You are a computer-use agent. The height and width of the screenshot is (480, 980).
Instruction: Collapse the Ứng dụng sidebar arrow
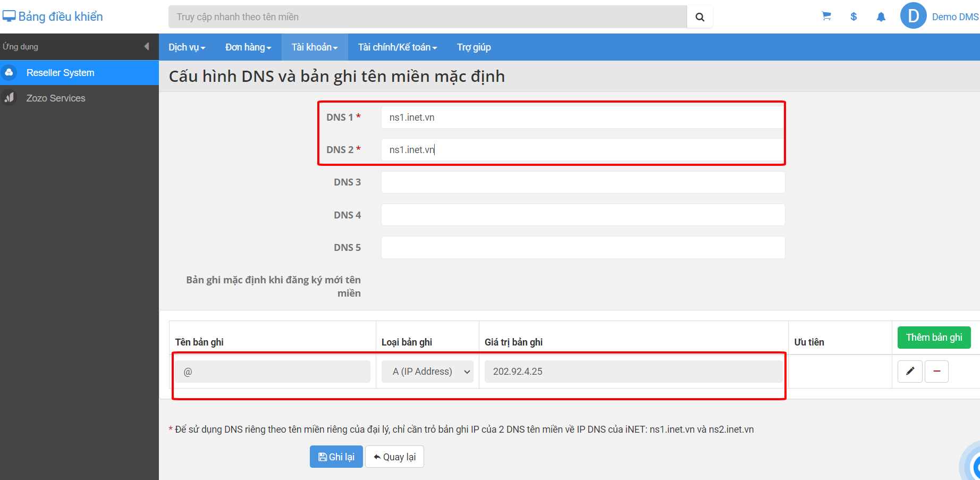click(147, 47)
